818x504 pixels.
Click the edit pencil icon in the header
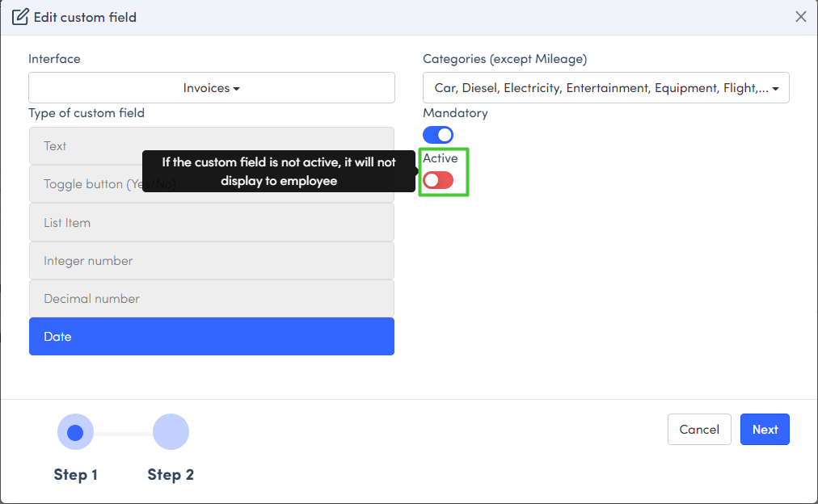20,16
